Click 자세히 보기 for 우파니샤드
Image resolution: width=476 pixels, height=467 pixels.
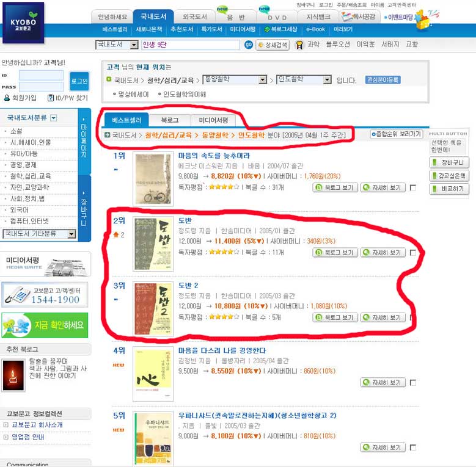point(383,447)
